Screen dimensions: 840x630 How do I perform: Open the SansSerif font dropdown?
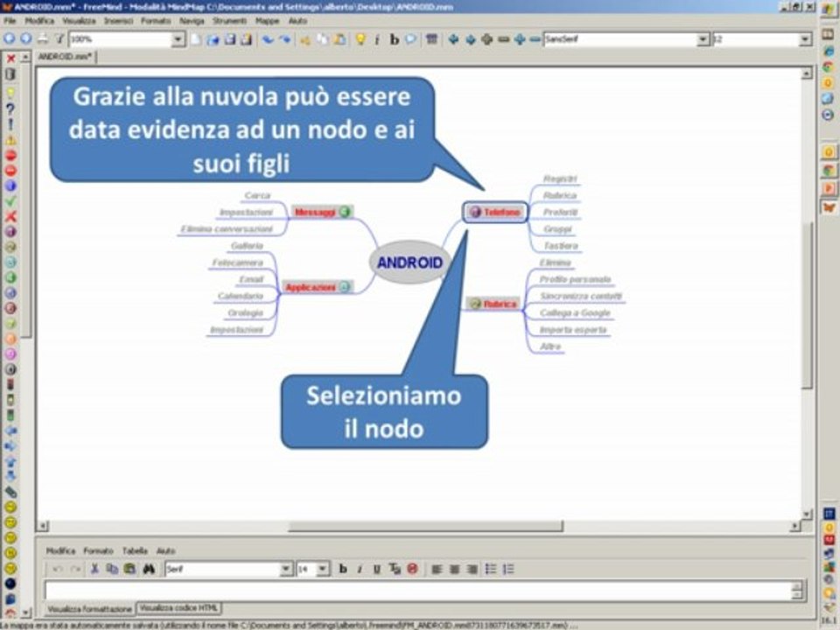(x=703, y=39)
